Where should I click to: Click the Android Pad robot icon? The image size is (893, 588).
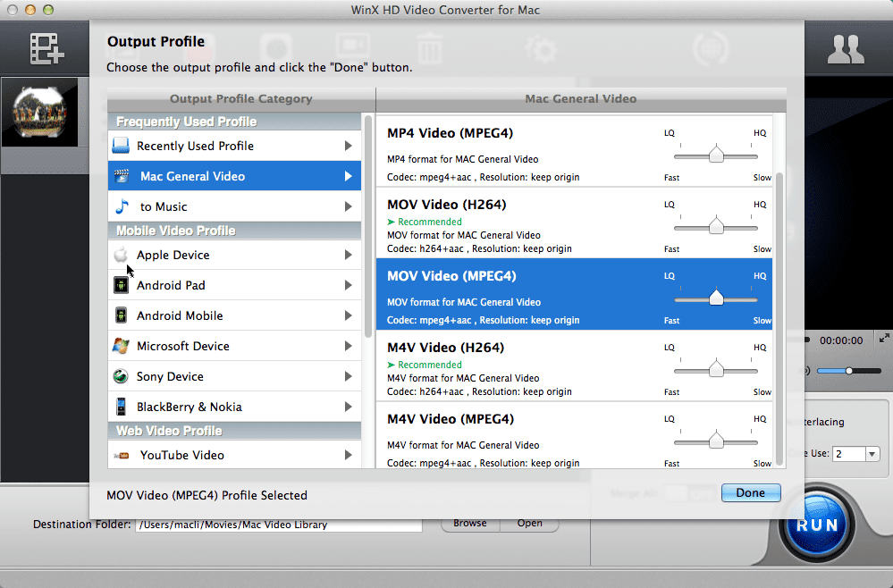pyautogui.click(x=121, y=286)
